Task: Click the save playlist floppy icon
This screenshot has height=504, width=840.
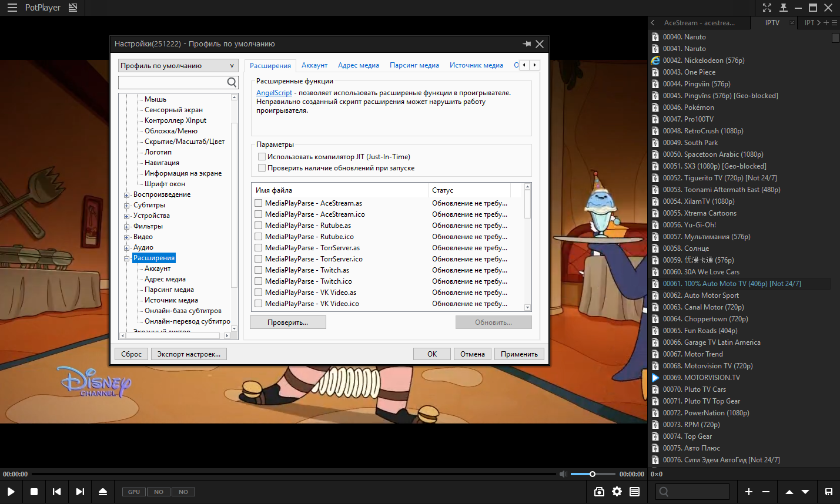Action: [x=828, y=492]
